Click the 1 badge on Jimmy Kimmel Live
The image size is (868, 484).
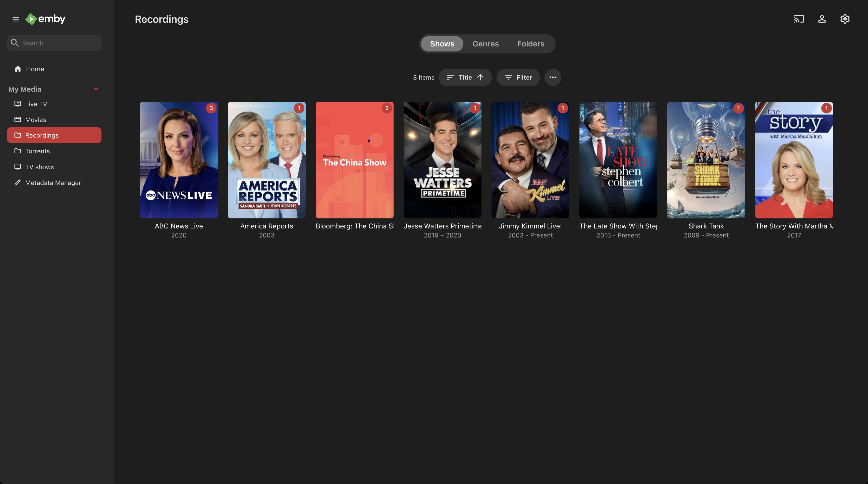563,108
